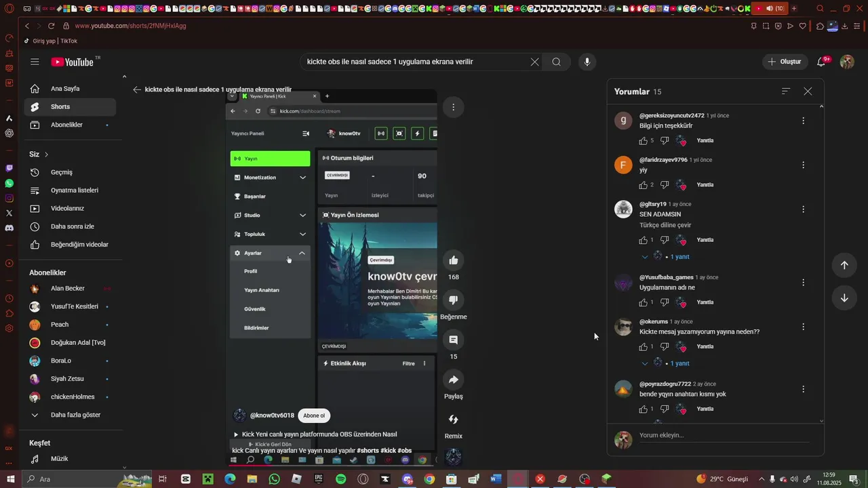The width and height of the screenshot is (868, 488).
Task: Open Word from the Windows taskbar
Action: [x=495, y=479]
